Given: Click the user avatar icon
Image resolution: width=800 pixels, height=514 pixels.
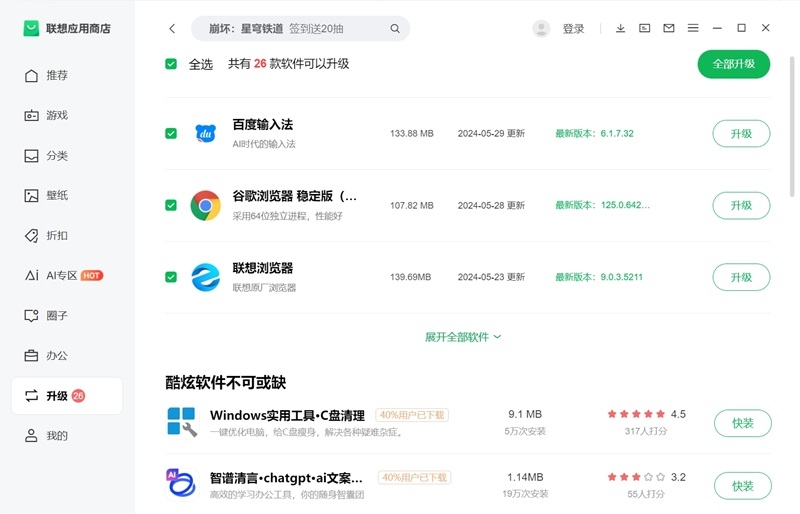Looking at the screenshot, I should click(541, 29).
